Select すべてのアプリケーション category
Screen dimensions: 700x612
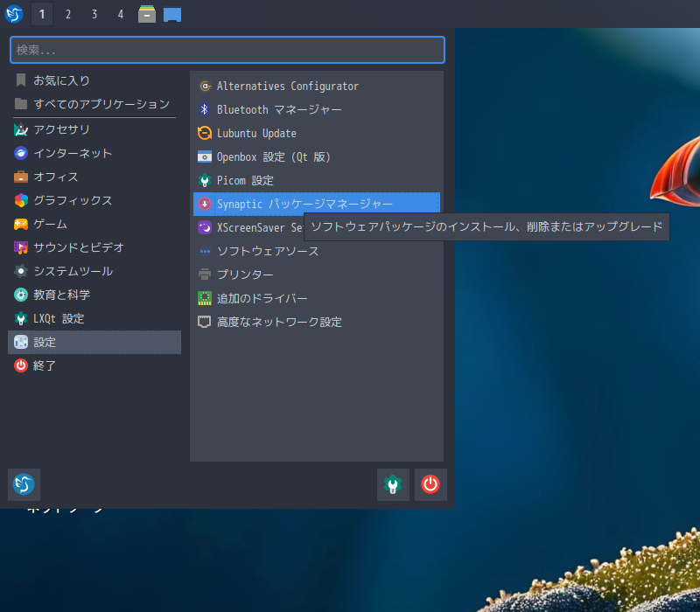(x=94, y=104)
